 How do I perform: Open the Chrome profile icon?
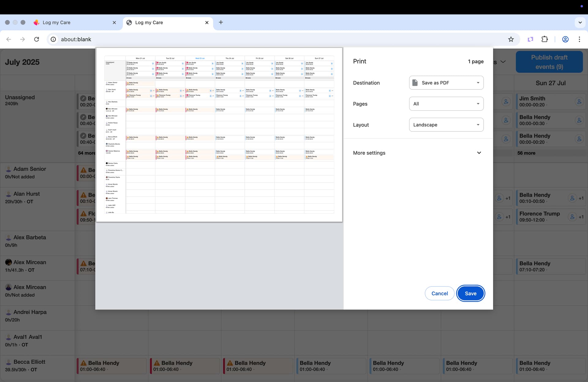pos(565,39)
